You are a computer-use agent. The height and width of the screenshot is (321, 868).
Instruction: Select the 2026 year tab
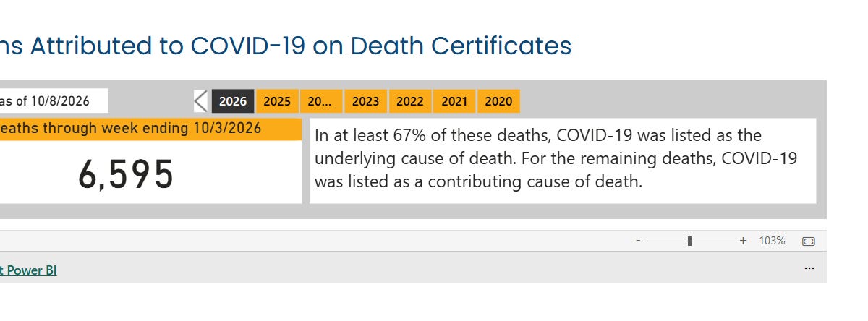click(x=233, y=101)
